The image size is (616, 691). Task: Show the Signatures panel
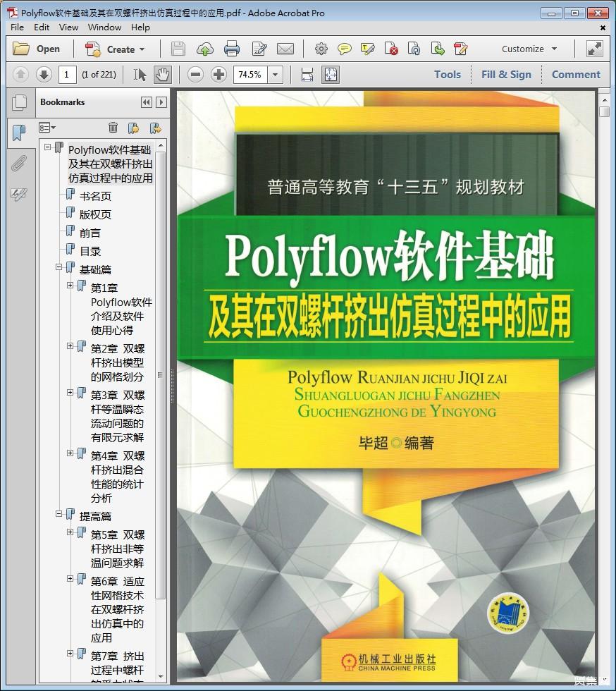click(x=19, y=194)
